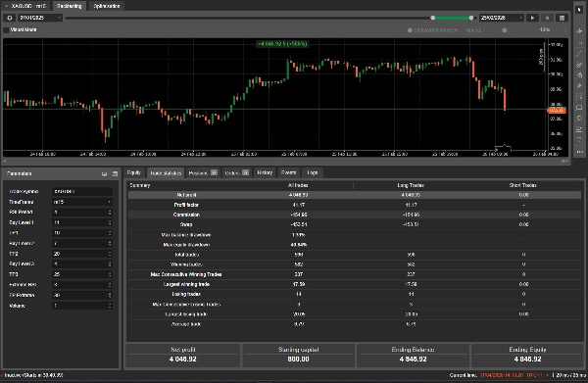Screen dimensions: 588x383
Task: Select the rectangle shape tool in the right toolbar
Action: tap(579, 108)
